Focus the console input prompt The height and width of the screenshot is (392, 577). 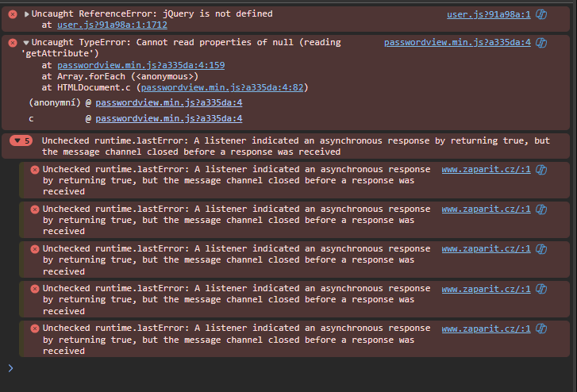click(286, 368)
